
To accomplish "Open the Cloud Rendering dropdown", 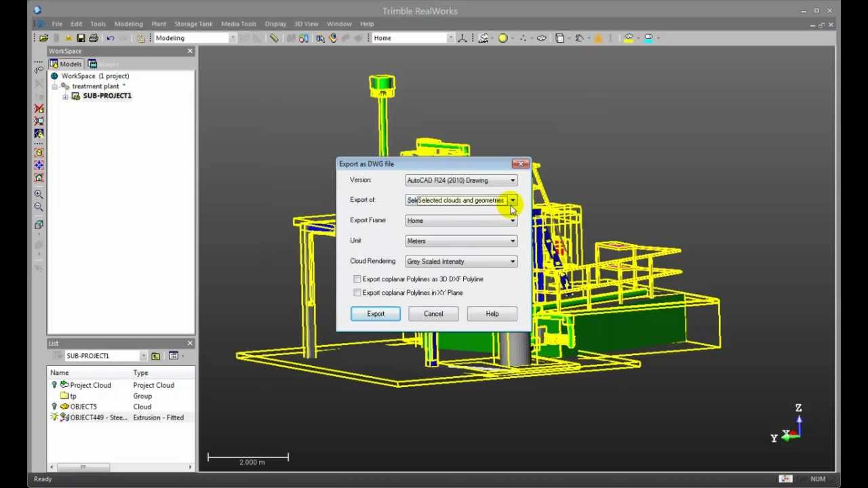I will pyautogui.click(x=461, y=262).
